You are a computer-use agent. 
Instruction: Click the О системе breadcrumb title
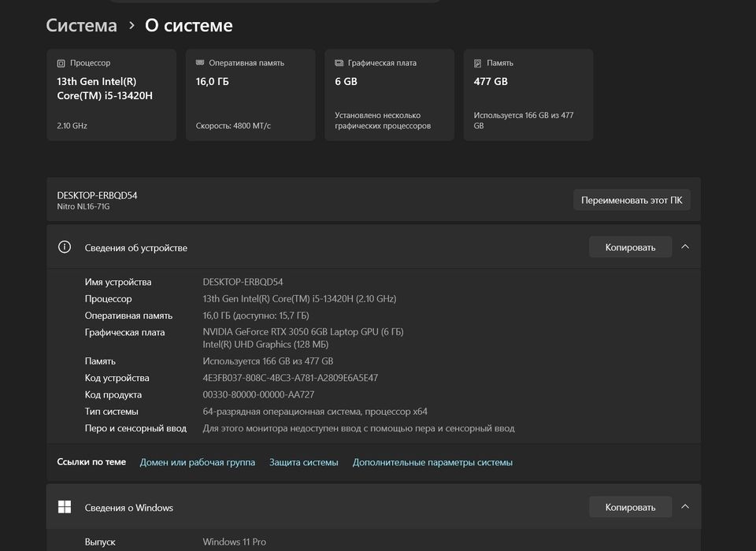click(x=188, y=25)
